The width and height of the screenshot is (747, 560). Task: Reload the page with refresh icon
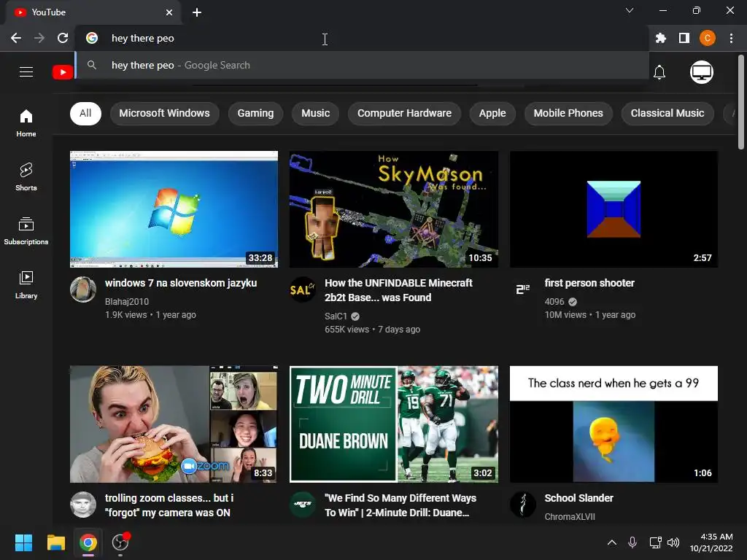[63, 38]
